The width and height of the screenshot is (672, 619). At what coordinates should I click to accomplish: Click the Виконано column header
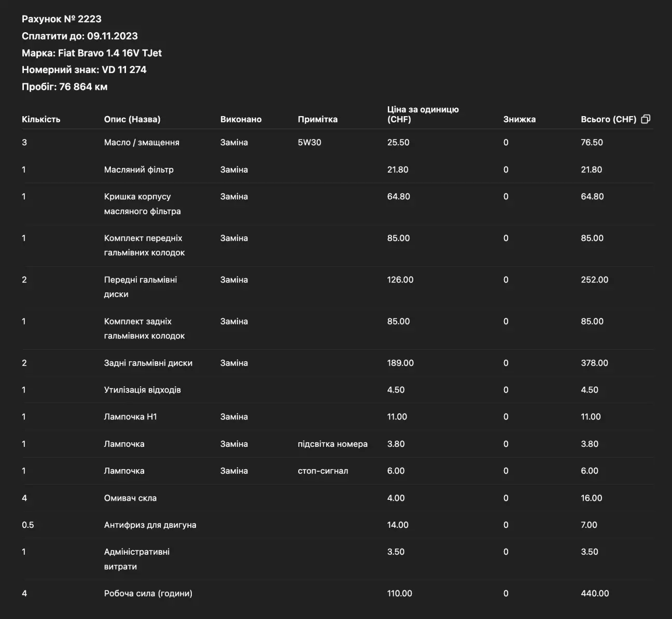(x=241, y=119)
